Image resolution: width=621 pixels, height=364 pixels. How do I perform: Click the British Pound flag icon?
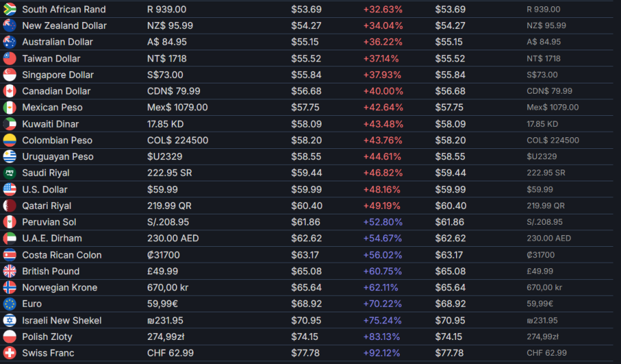click(10, 271)
